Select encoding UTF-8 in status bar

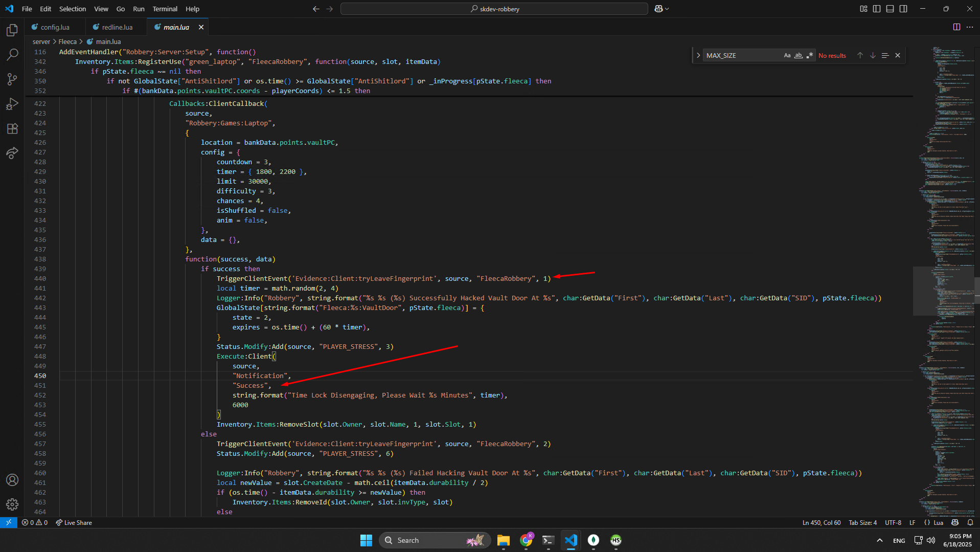(x=893, y=522)
